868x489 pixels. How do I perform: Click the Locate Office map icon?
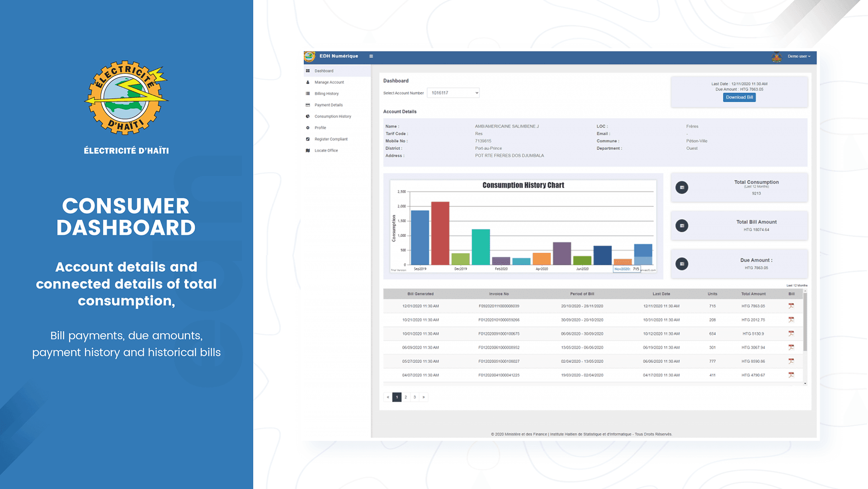308,151
